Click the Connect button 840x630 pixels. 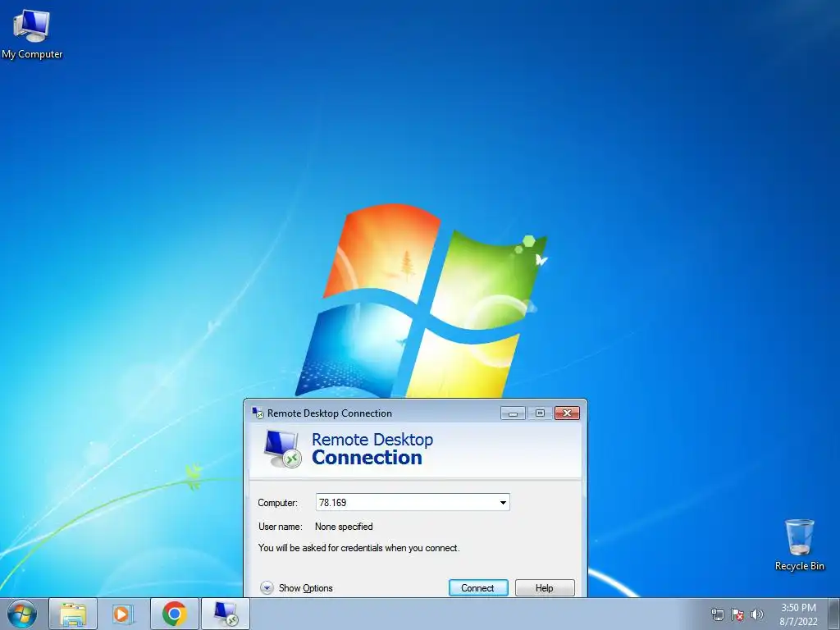coord(478,587)
